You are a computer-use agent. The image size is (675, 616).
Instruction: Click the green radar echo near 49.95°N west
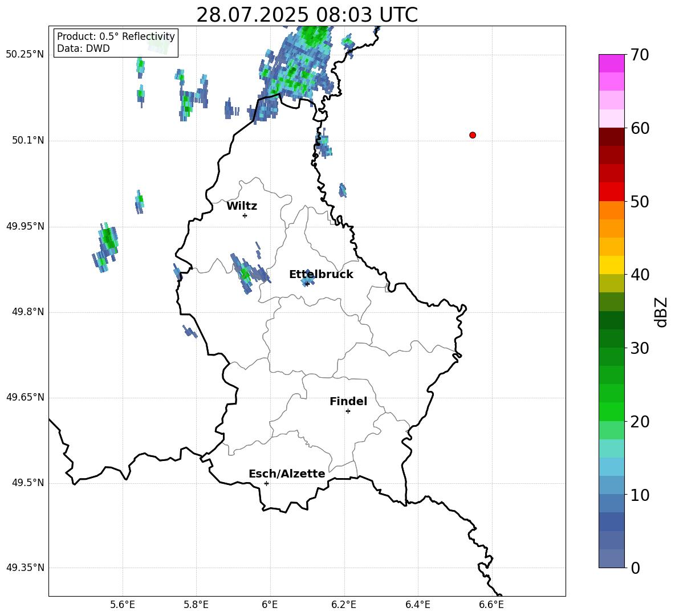[x=106, y=247]
